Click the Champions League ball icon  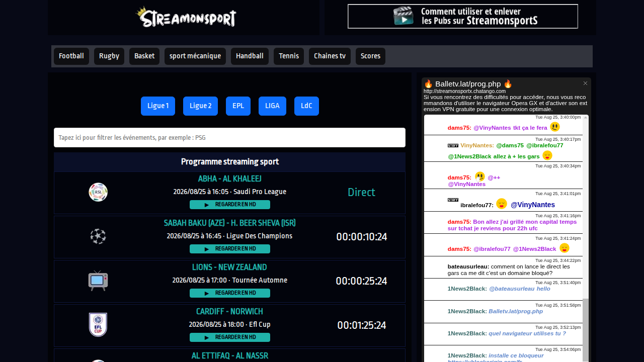(98, 236)
